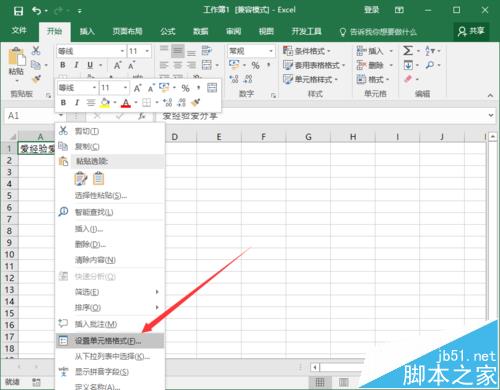Switch to the Data tab

click(201, 31)
